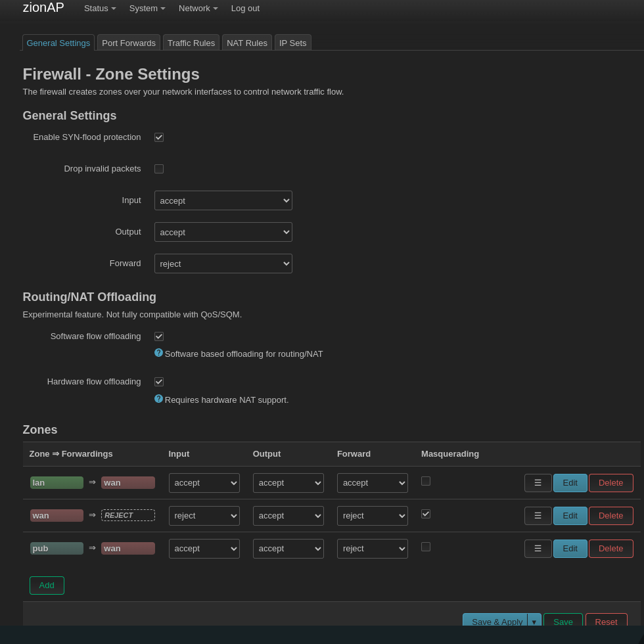Click the zionAP brand logo
This screenshot has height=644, width=644.
(x=43, y=8)
